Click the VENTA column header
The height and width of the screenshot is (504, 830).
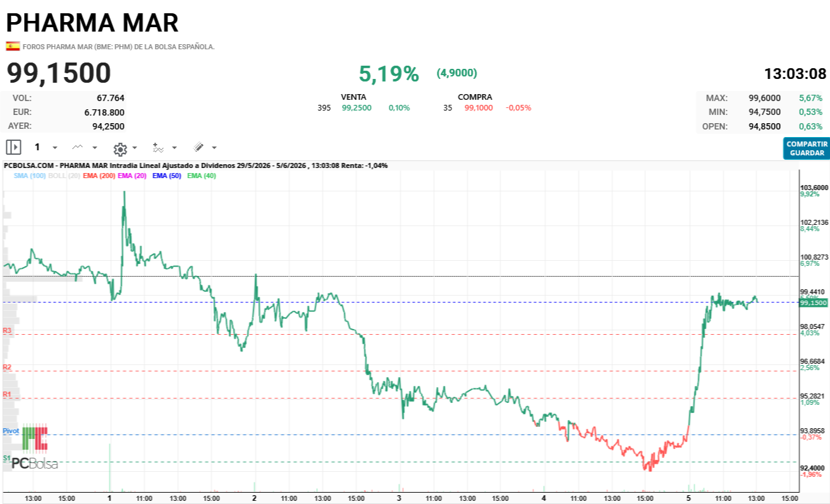[x=353, y=97]
